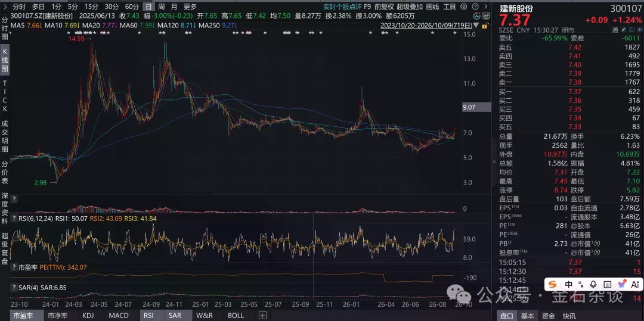Add stock with blue plus icon
644x321 pixels.
639,30
